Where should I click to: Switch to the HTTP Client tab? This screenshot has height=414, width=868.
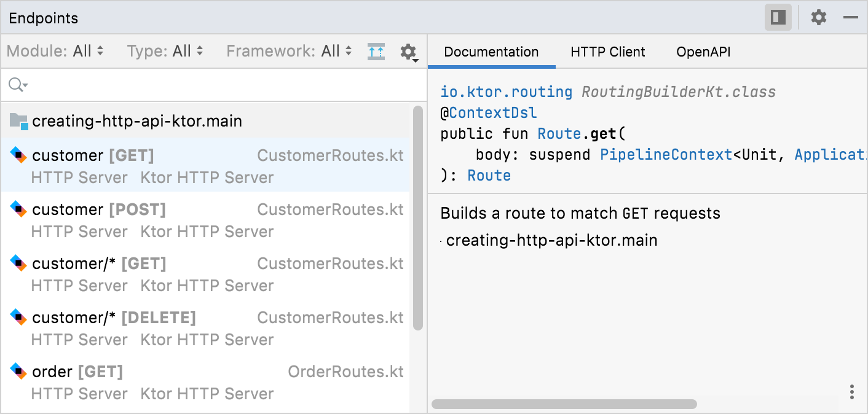pos(607,52)
